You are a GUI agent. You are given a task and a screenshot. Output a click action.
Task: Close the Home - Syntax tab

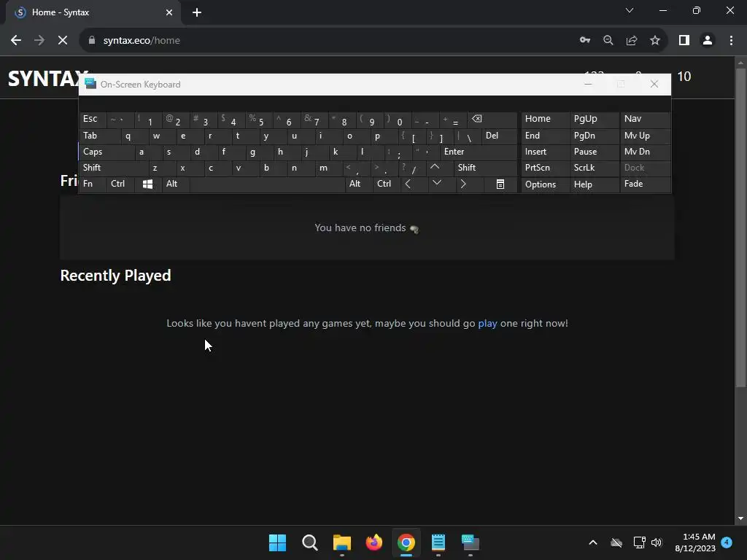169,12
